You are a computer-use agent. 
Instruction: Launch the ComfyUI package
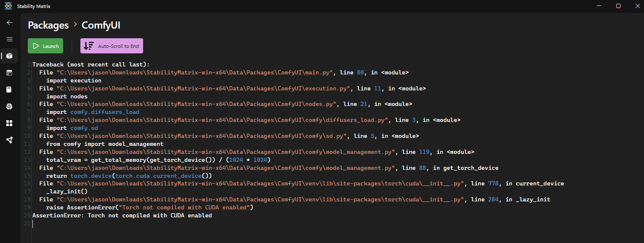(45, 46)
